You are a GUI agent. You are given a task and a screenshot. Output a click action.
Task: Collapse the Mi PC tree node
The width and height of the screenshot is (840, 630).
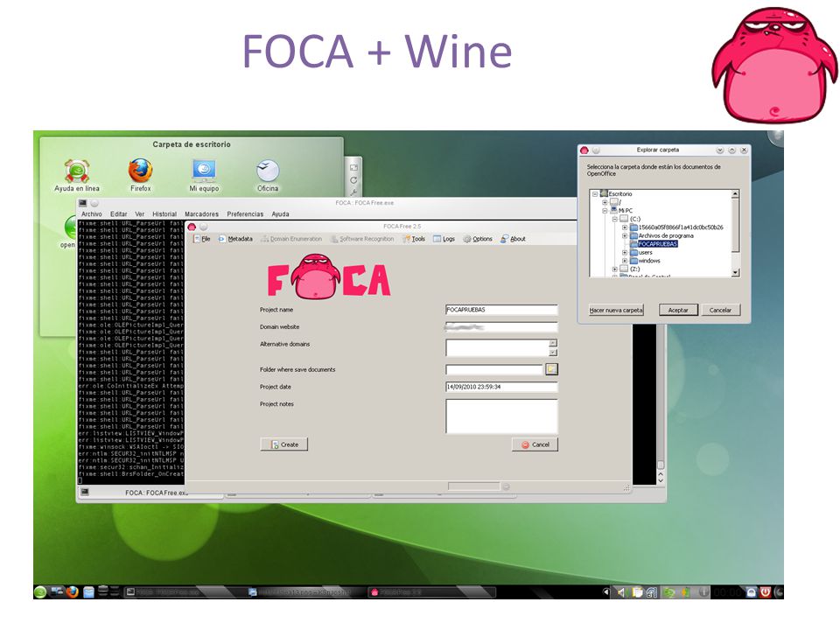[605, 211]
